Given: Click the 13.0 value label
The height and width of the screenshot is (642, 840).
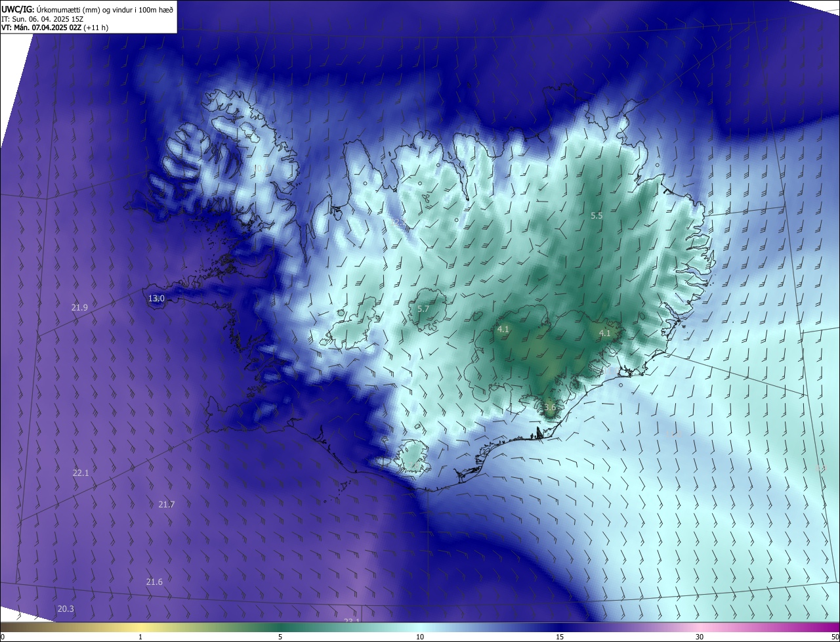Looking at the screenshot, I should point(156,298).
